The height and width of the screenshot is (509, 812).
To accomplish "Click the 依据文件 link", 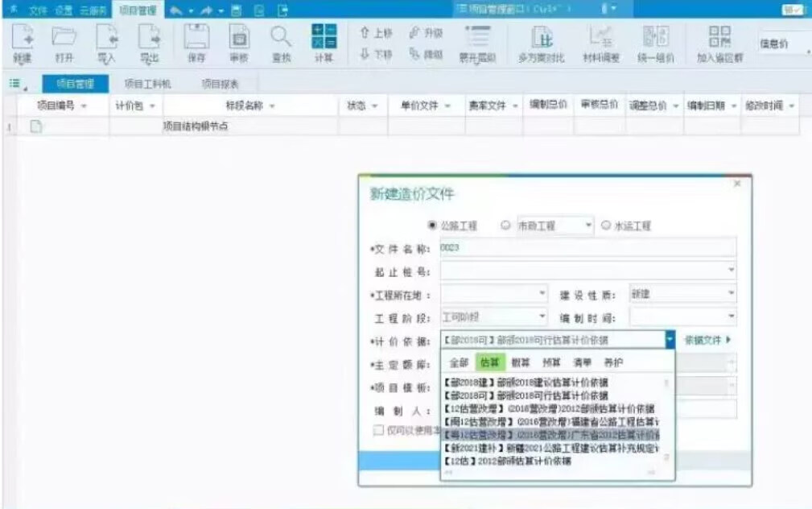I will pos(707,340).
